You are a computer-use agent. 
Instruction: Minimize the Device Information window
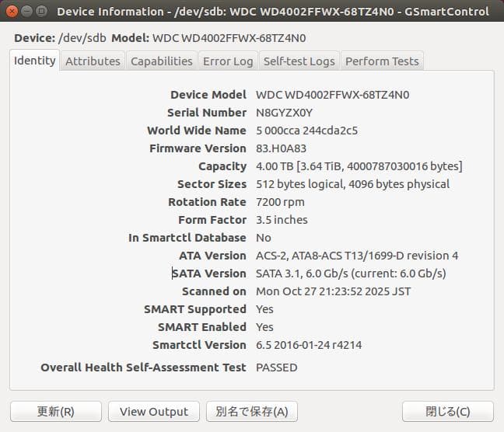pos(27,12)
